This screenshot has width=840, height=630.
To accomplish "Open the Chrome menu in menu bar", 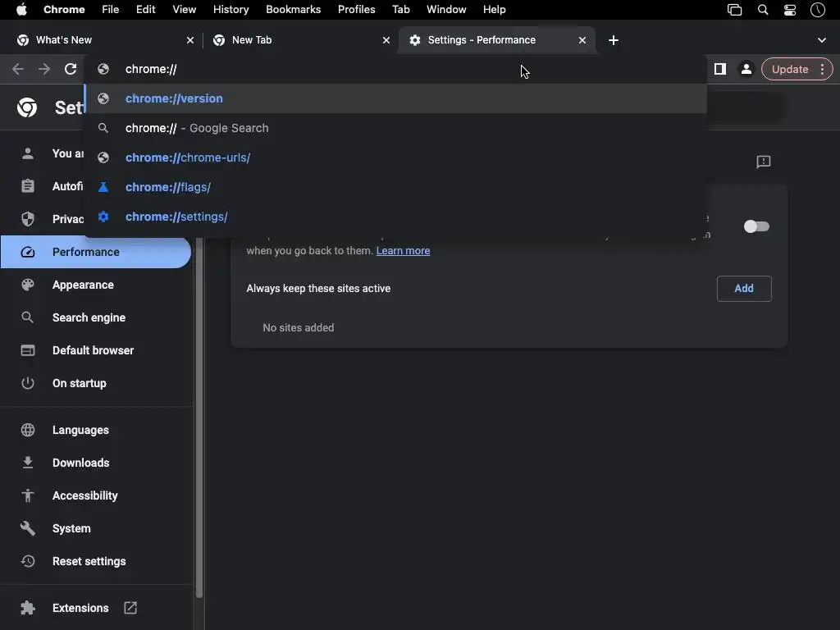I will tap(64, 10).
